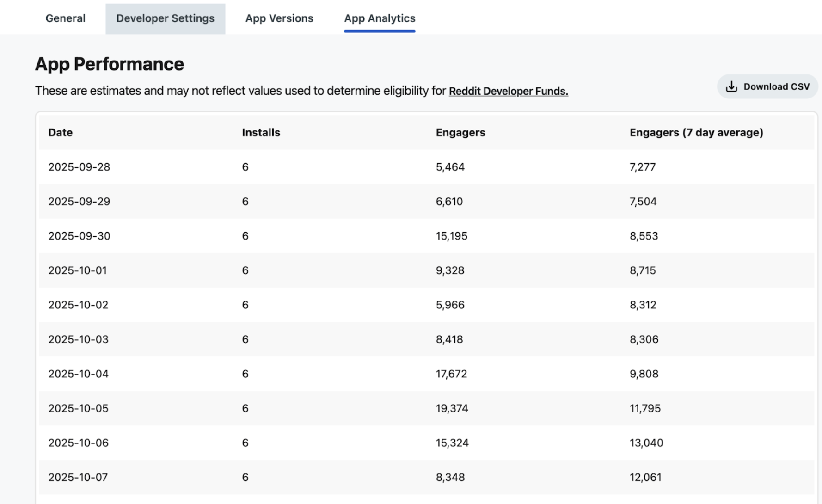
Task: Click the Installs column header
Action: coord(261,133)
